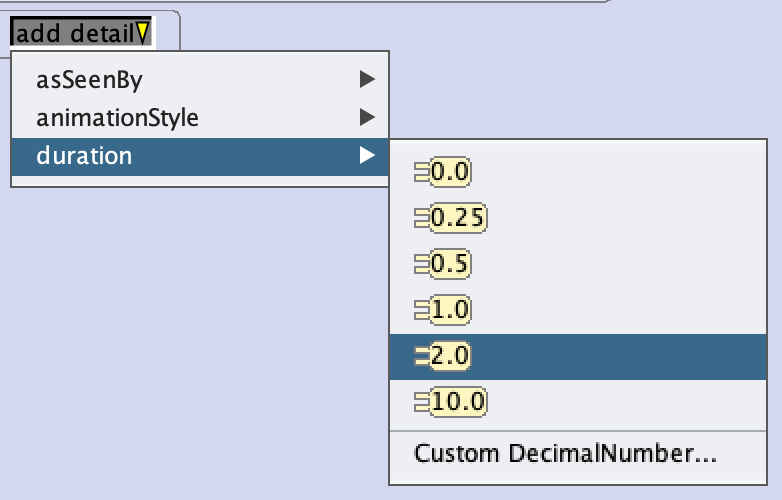Click the grip icon beside 0.0
The image size is (782, 500).
pos(420,172)
